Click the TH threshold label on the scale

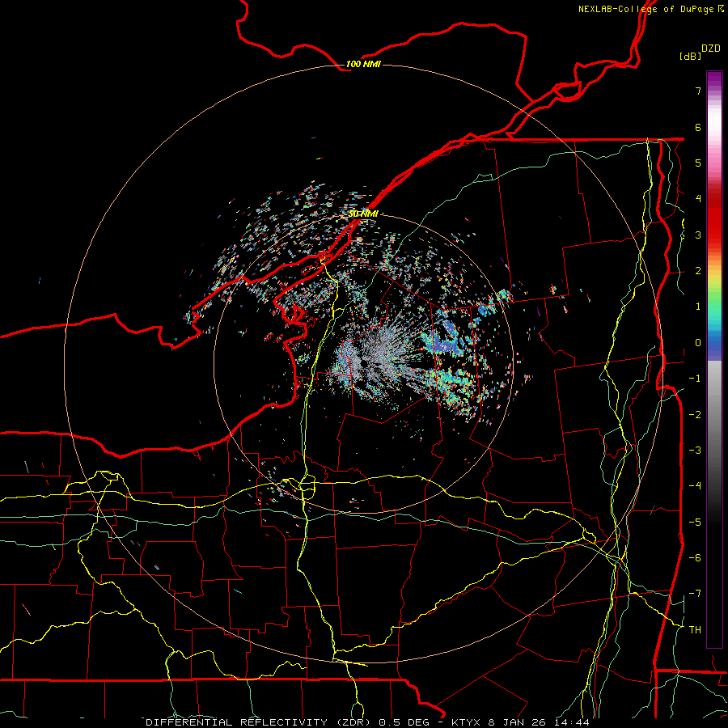[695, 630]
